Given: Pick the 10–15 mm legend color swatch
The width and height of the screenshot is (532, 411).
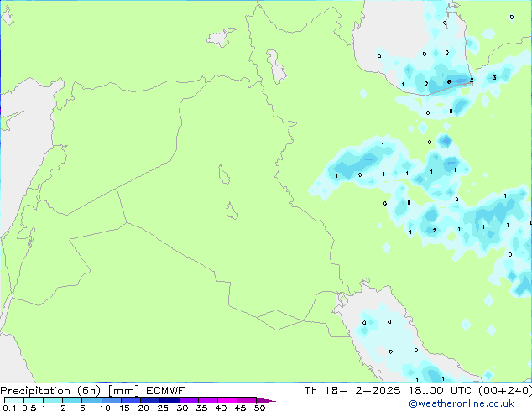Looking at the screenshot, I should [112, 400].
